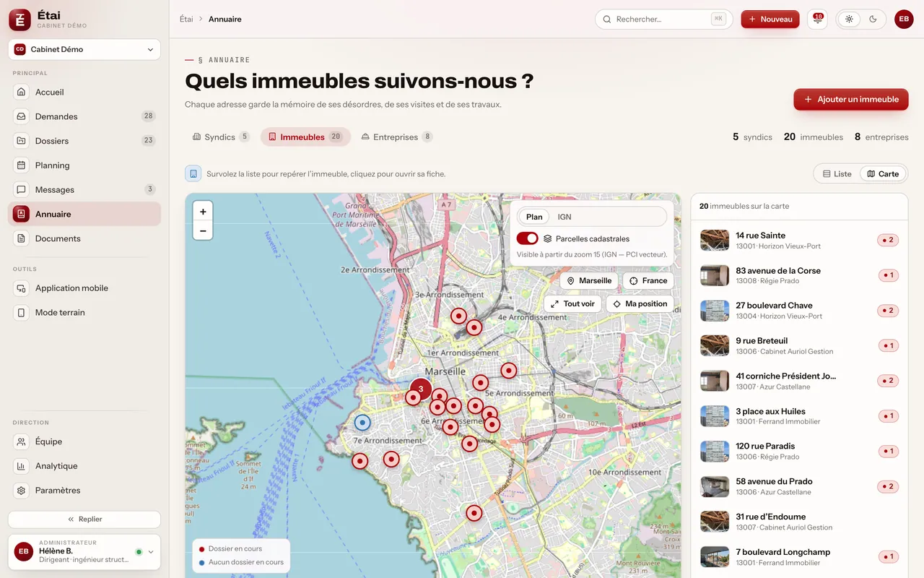Viewport: 924px width, 578px height.
Task: Go to Accueil in the sidebar
Action: [84, 92]
